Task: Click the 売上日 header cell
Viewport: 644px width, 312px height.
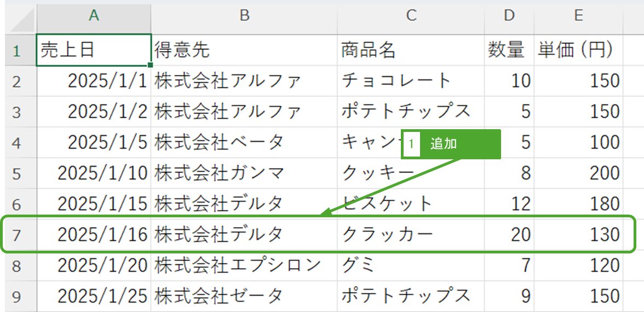Action: (94, 50)
